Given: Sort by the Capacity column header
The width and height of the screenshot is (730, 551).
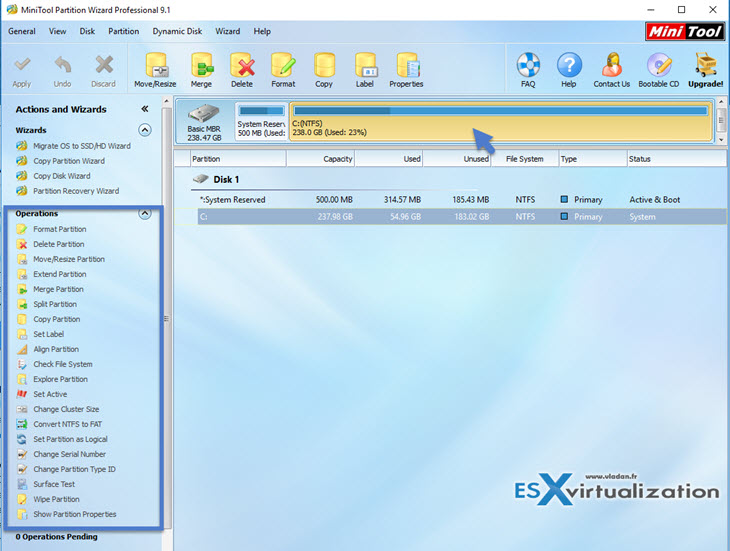Looking at the screenshot, I should 320,159.
